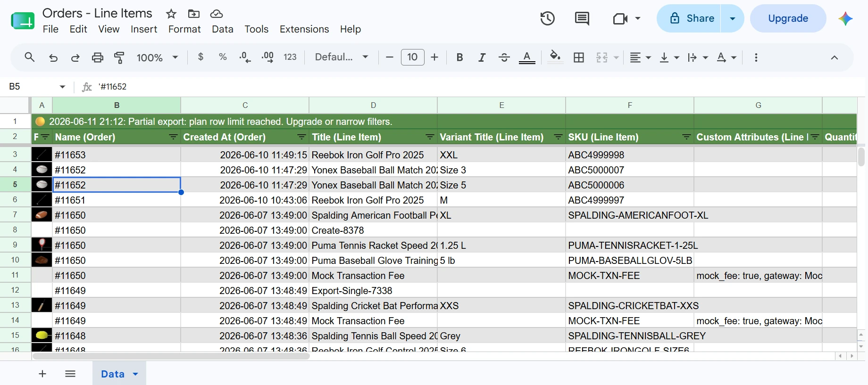Start a meeting with the camera icon
The image size is (868, 385).
coord(620,18)
